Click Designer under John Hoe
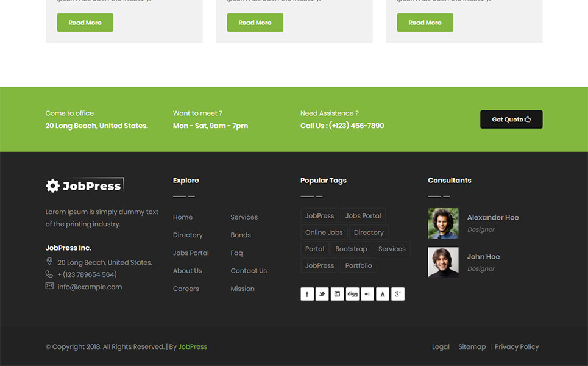 (x=481, y=269)
